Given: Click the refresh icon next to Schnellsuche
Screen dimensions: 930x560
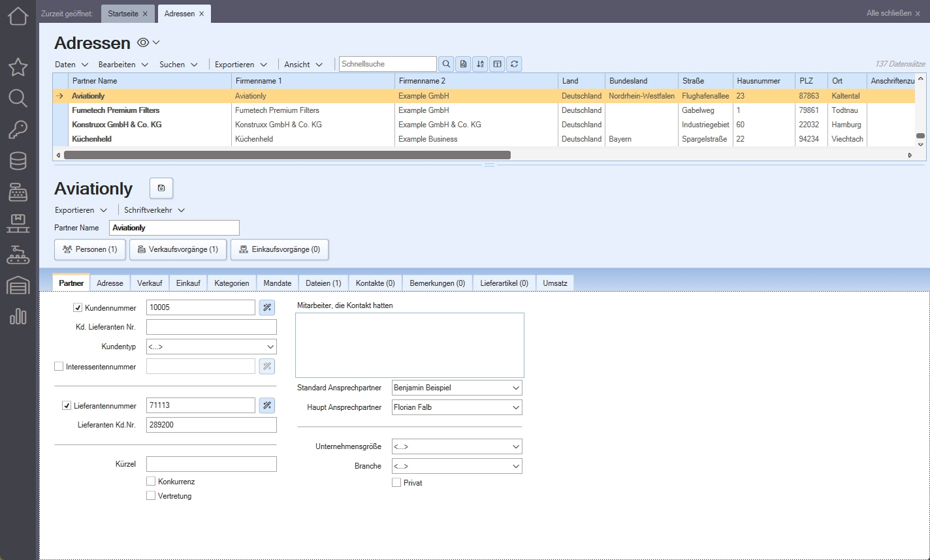Looking at the screenshot, I should [x=514, y=64].
